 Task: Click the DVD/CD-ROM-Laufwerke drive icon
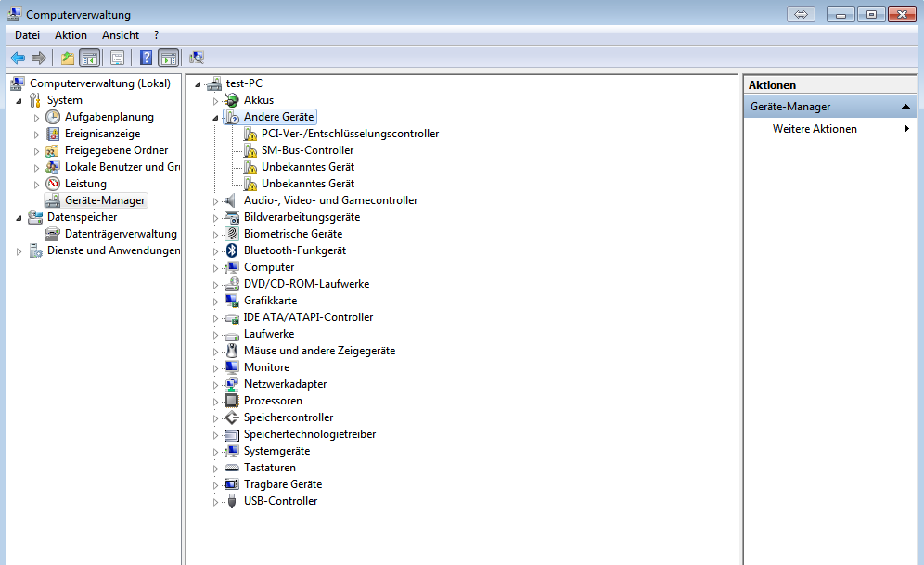pyautogui.click(x=232, y=284)
